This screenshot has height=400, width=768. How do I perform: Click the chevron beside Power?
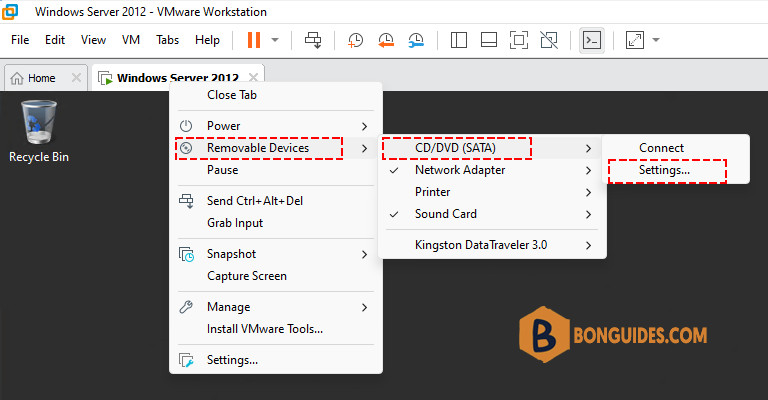364,126
